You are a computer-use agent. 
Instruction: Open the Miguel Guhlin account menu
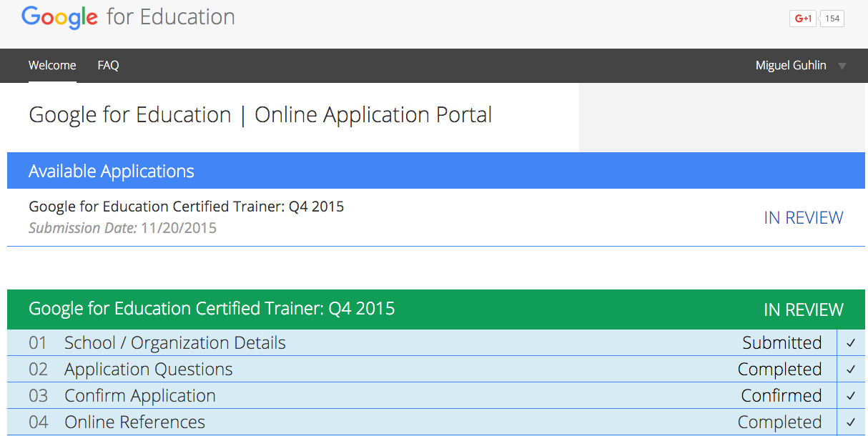[x=791, y=66]
